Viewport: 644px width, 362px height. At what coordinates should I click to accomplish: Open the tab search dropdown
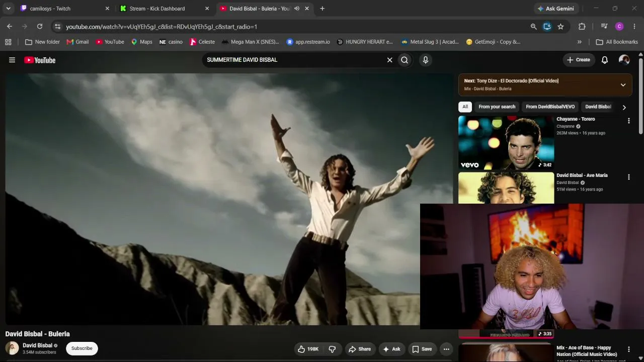pos(8,9)
